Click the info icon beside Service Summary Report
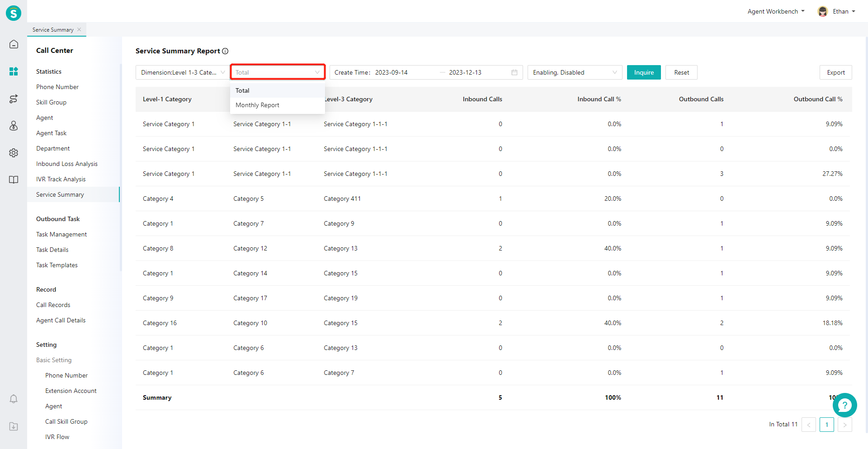Image resolution: width=868 pixels, height=449 pixels. tap(225, 51)
